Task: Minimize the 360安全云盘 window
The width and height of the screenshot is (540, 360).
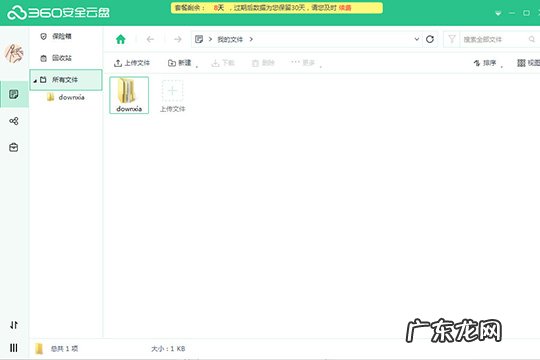Action: pos(512,13)
